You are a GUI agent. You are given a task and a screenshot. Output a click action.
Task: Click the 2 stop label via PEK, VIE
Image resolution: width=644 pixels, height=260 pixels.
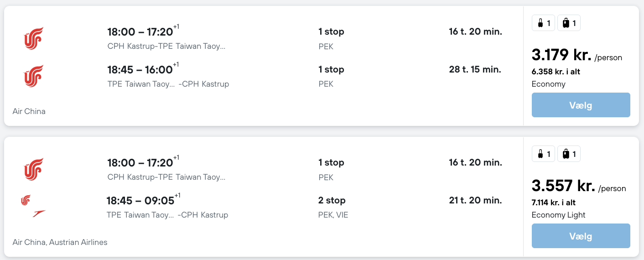332,200
